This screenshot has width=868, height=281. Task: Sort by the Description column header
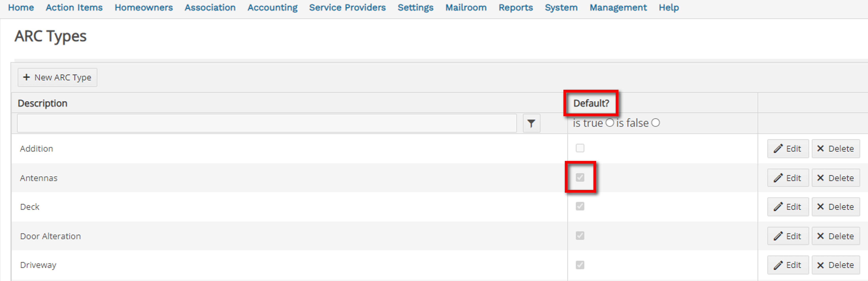[43, 103]
